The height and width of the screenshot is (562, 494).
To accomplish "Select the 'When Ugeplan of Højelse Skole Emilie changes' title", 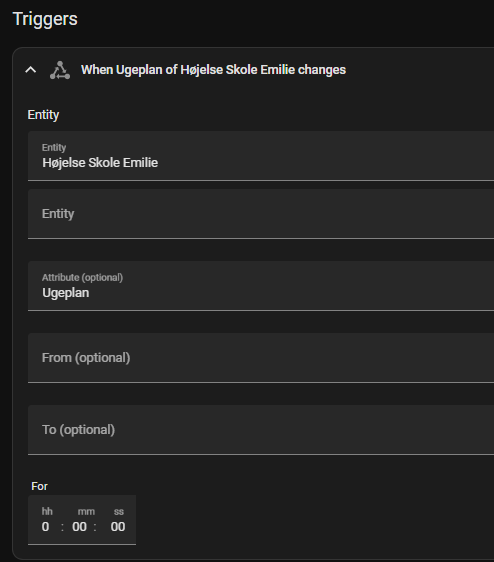I will tap(213, 70).
